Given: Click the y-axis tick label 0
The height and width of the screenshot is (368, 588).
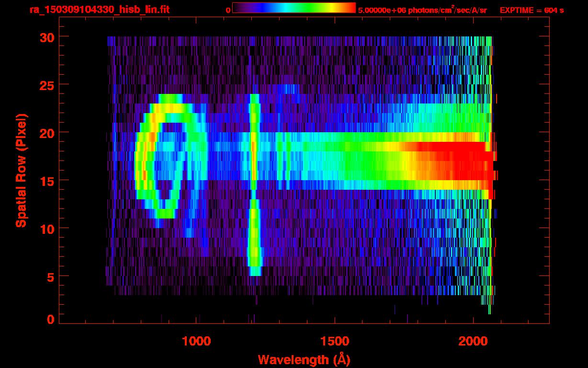Looking at the screenshot, I should coord(50,320).
